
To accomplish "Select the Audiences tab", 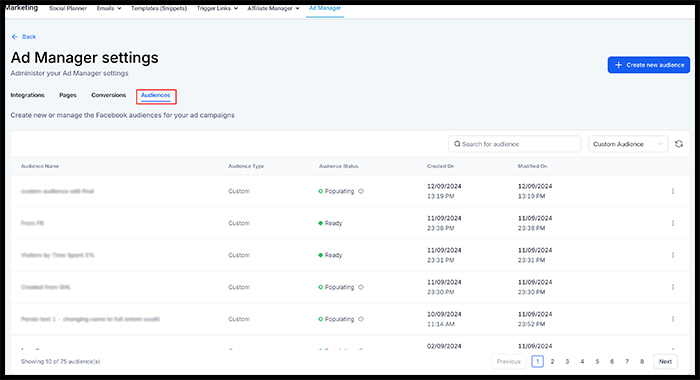I will point(156,96).
